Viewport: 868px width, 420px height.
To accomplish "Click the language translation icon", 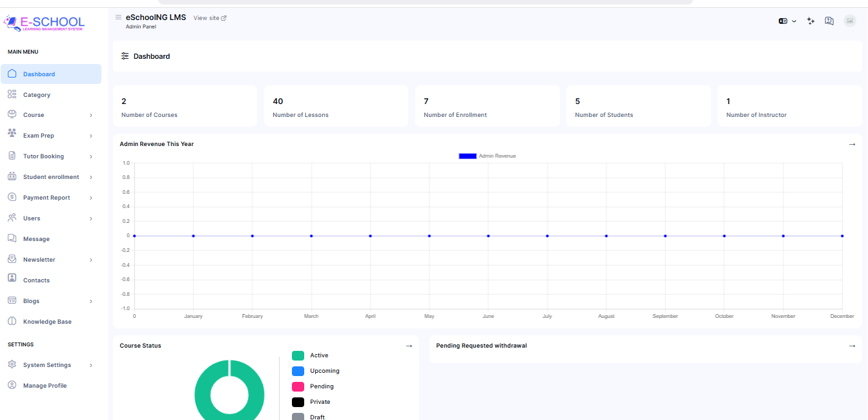I will tap(783, 21).
